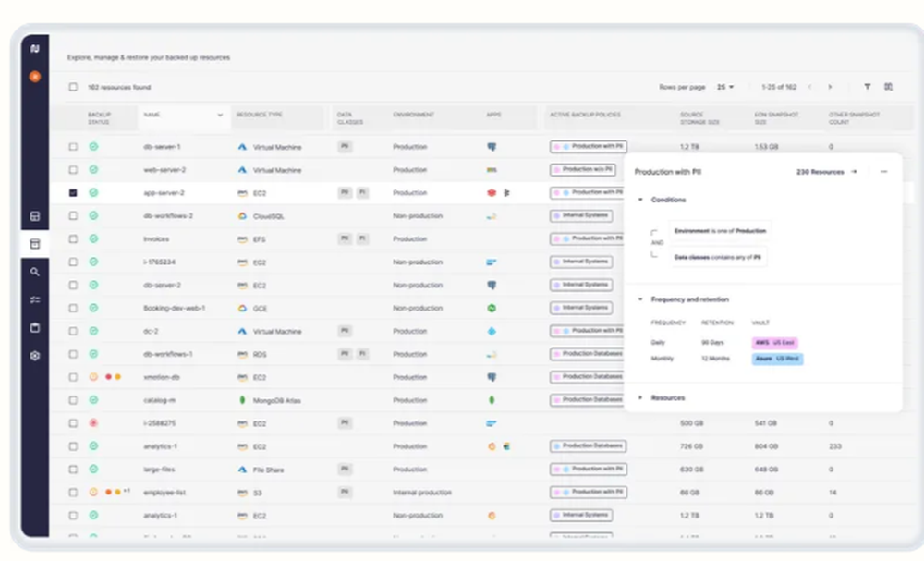Viewport: 924px width, 561px height.
Task: Select the db-workflows-2 checkbox
Action: click(73, 215)
